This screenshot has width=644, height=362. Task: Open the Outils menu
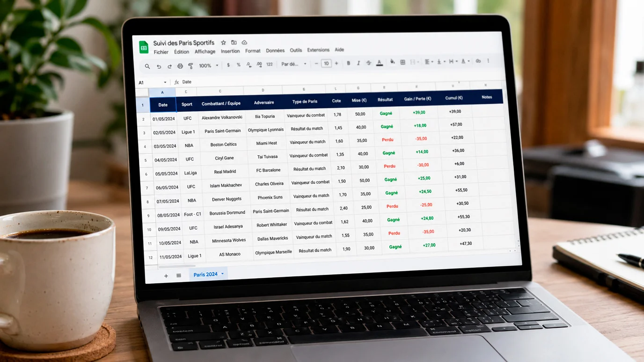tap(296, 50)
